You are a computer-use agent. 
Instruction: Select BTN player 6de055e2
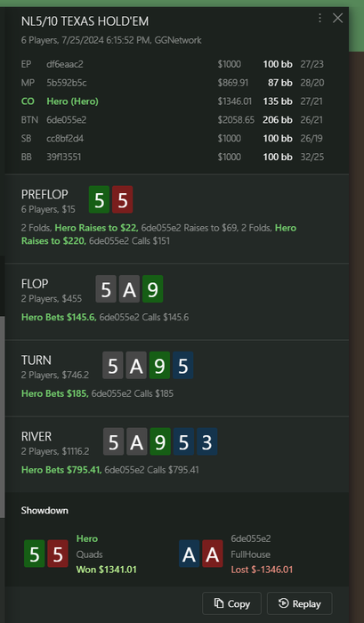173,120
